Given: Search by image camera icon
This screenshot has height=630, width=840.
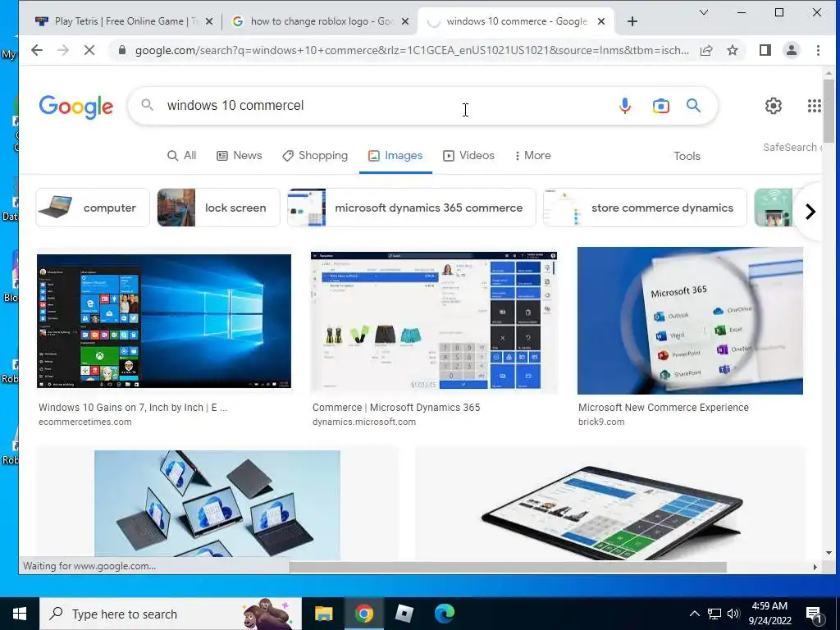Looking at the screenshot, I should [x=660, y=106].
